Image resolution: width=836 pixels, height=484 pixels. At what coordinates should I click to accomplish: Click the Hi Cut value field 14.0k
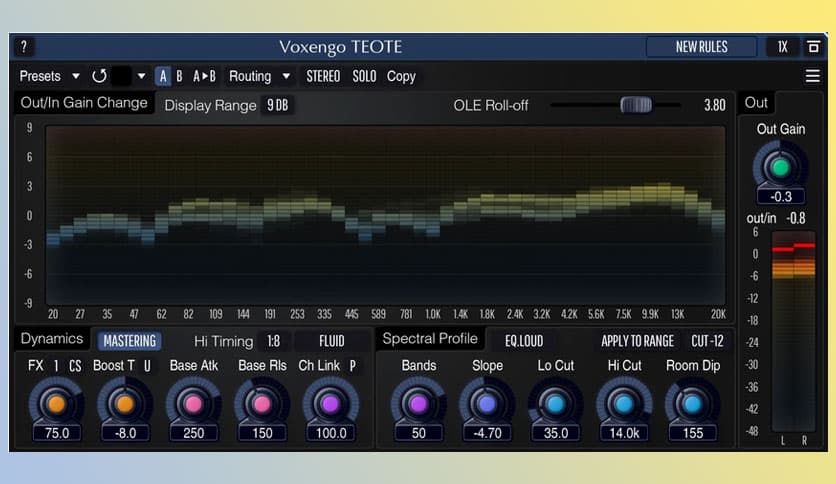click(x=624, y=433)
